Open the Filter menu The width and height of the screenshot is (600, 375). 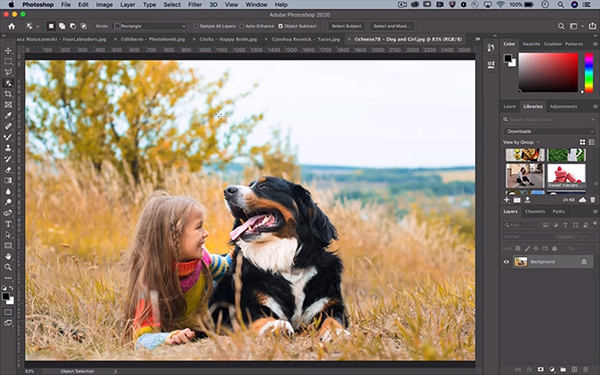point(195,5)
